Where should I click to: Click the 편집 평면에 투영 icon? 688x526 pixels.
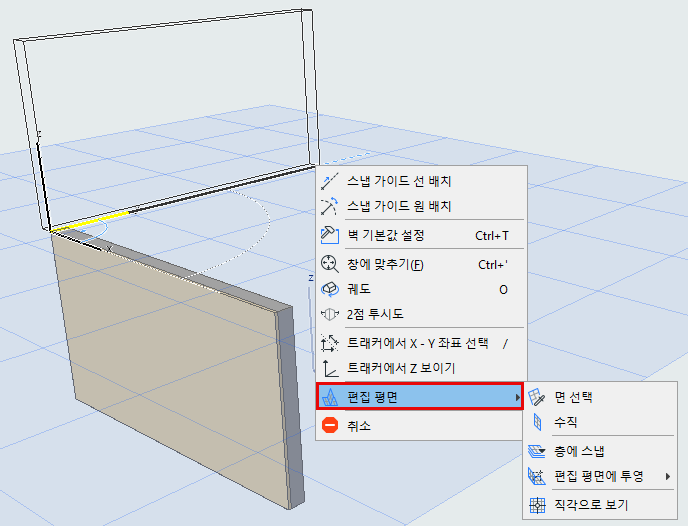537,476
